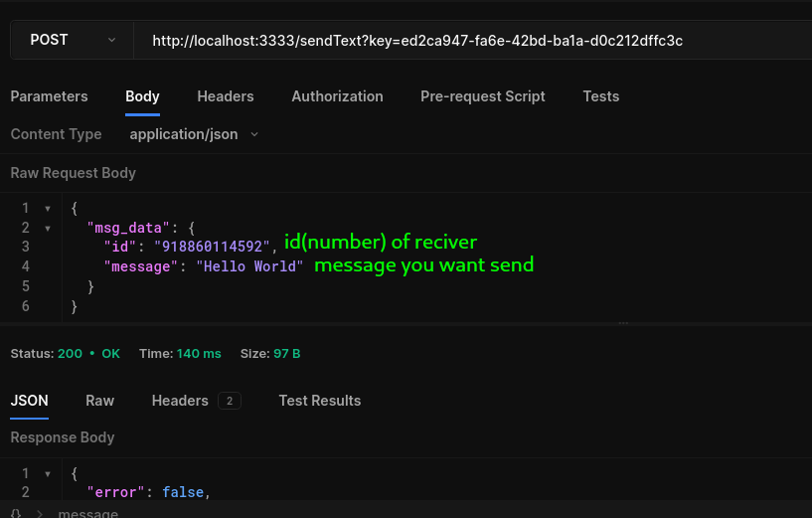Collapse response body line 1 fold arrow
The width and height of the screenshot is (812, 518).
[x=48, y=474]
